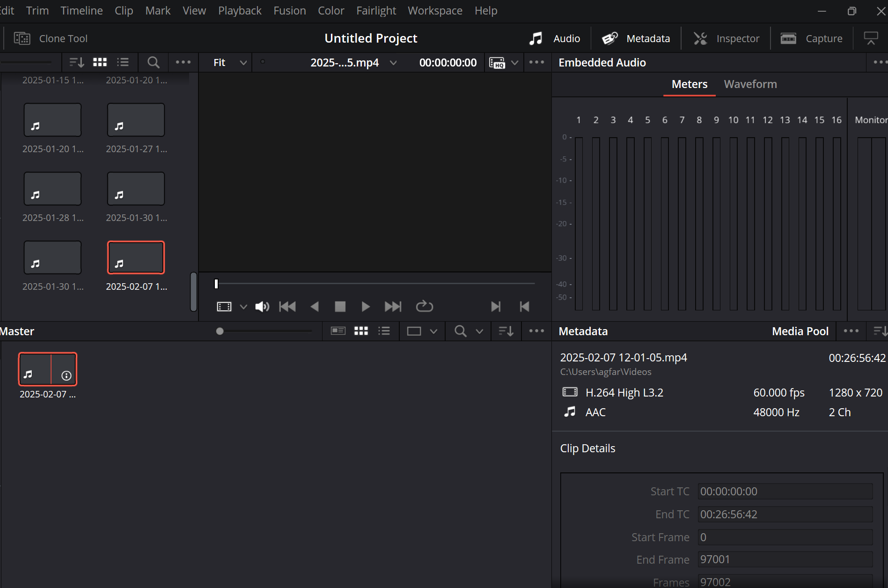Image resolution: width=888 pixels, height=588 pixels.
Task: Click the viewer mode film-frame icon
Action: [x=224, y=307]
